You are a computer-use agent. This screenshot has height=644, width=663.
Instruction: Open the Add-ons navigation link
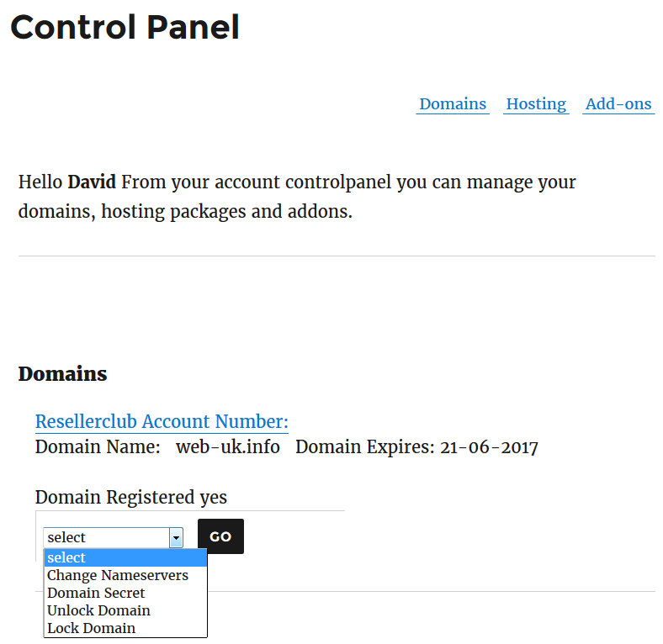tap(618, 104)
